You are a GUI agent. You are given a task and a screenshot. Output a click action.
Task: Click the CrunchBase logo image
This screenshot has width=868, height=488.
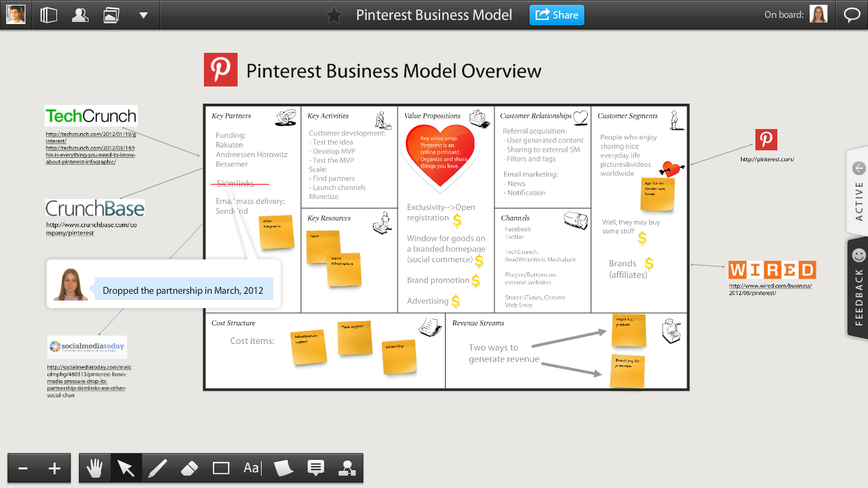pyautogui.click(x=95, y=208)
